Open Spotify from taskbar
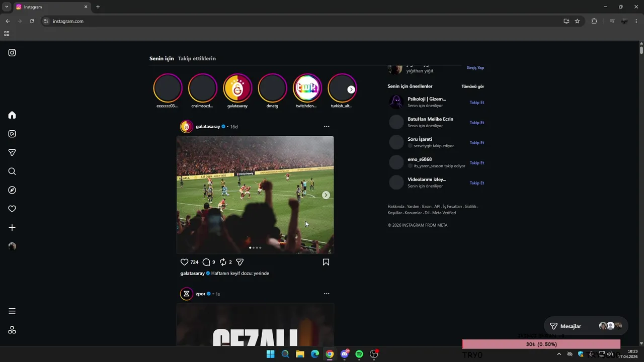 click(x=359, y=354)
